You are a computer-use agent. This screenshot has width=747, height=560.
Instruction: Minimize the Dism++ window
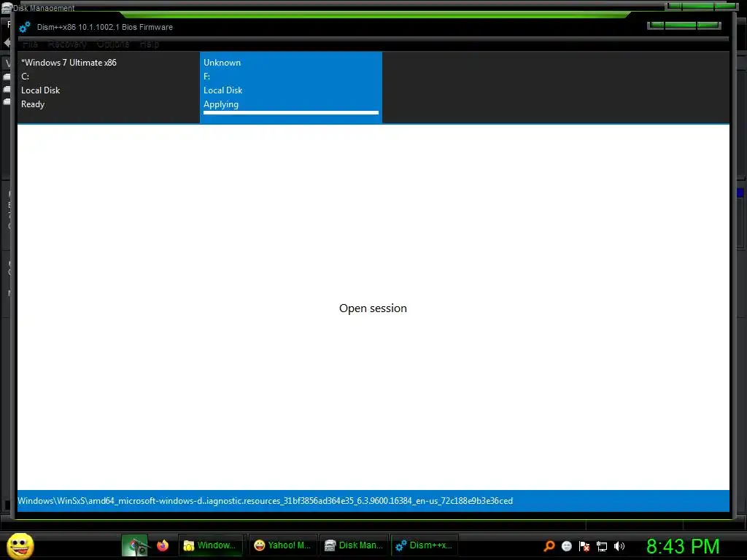(x=656, y=26)
